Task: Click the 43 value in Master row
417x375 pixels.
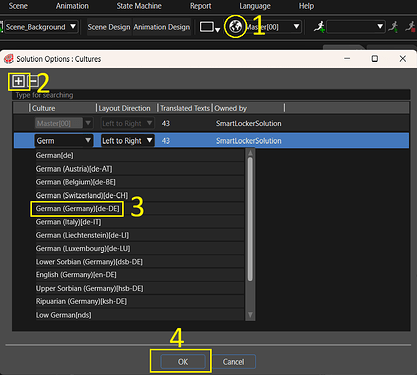Action: [166, 123]
